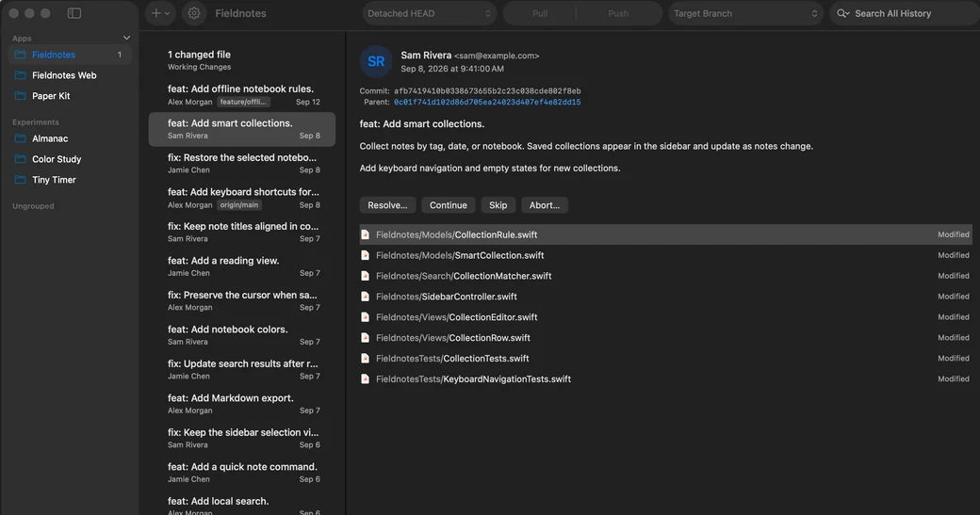Click the Pull button
The width and height of the screenshot is (980, 515).
[x=539, y=13]
